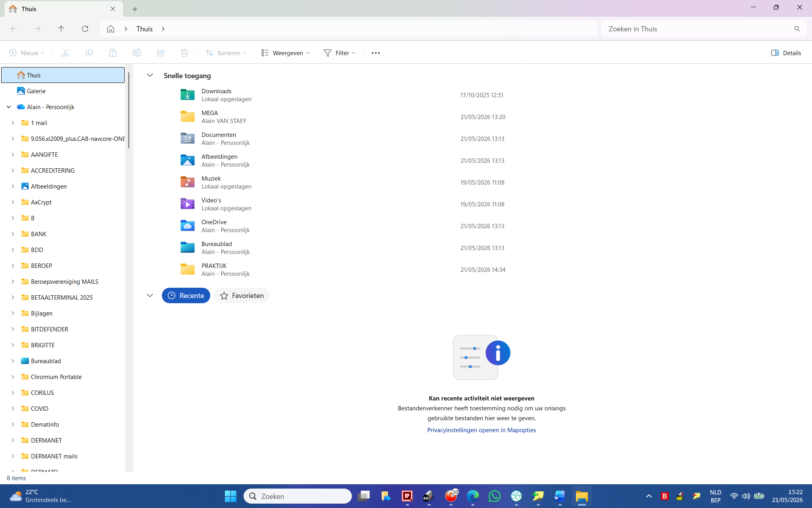Show hidden system tray icons
812x508 pixels.
(649, 496)
